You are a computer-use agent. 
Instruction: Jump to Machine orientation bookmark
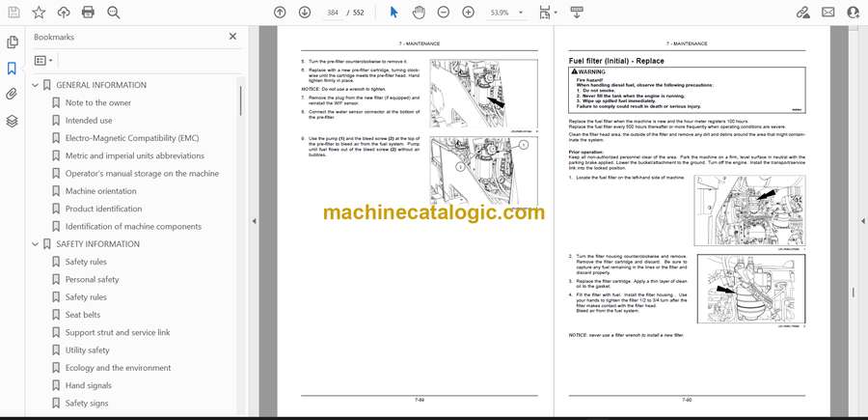point(100,191)
